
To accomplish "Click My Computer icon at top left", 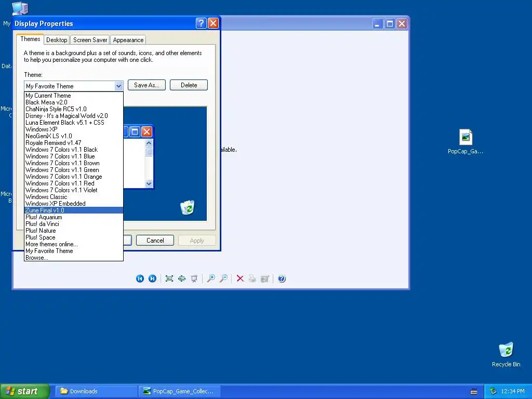I will [x=20, y=8].
